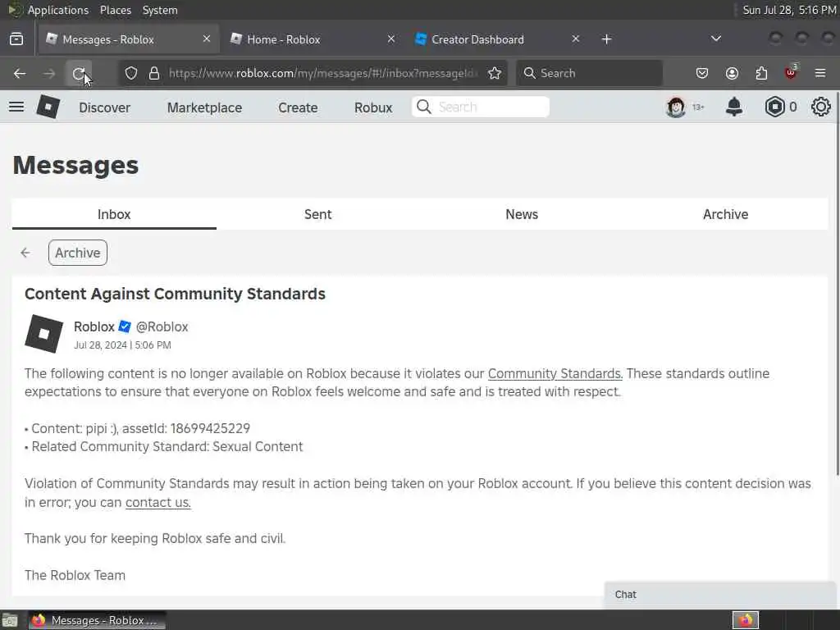Viewport: 840px width, 630px height.
Task: Close the Messages - Roblox tab
Action: pyautogui.click(x=207, y=39)
